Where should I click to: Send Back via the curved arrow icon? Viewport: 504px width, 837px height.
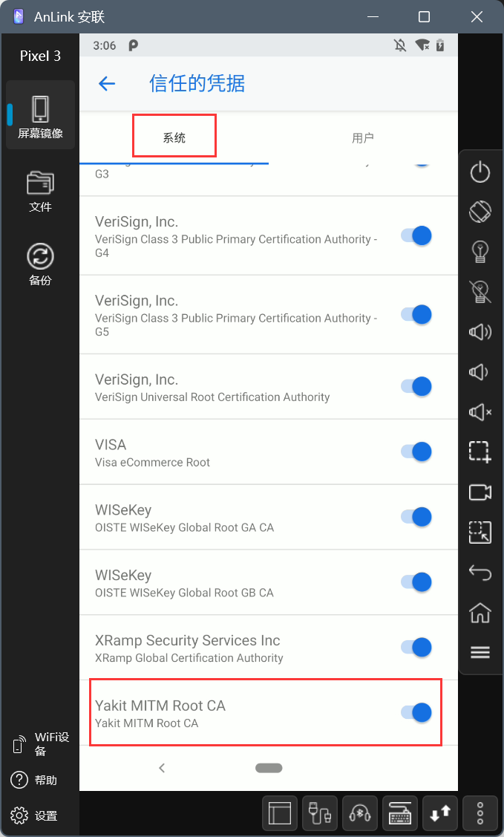[480, 572]
